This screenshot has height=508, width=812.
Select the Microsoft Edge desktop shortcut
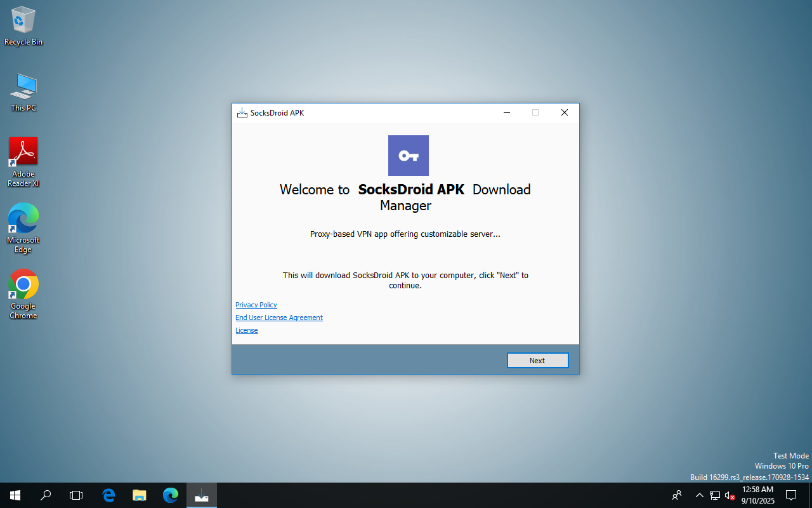23,229
